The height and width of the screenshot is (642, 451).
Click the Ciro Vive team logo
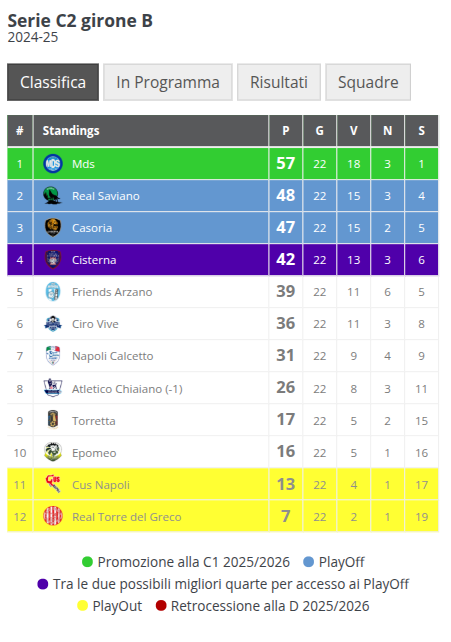(53, 324)
